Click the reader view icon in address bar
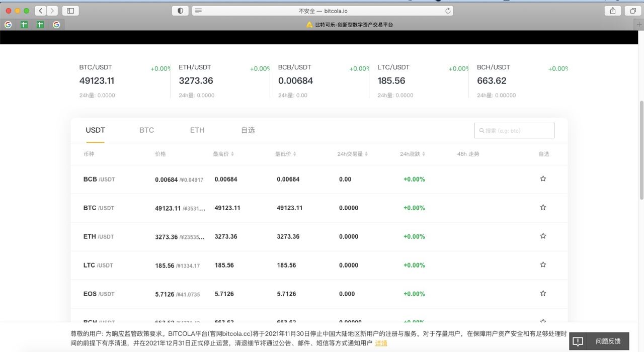644x352 pixels. coord(199,11)
